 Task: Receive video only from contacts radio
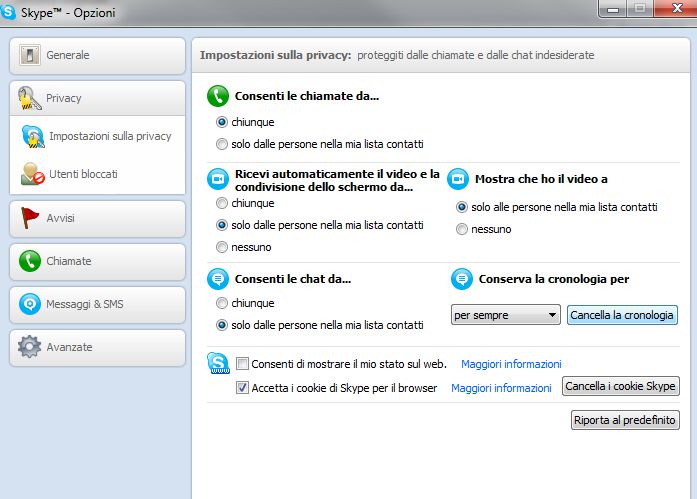[221, 225]
